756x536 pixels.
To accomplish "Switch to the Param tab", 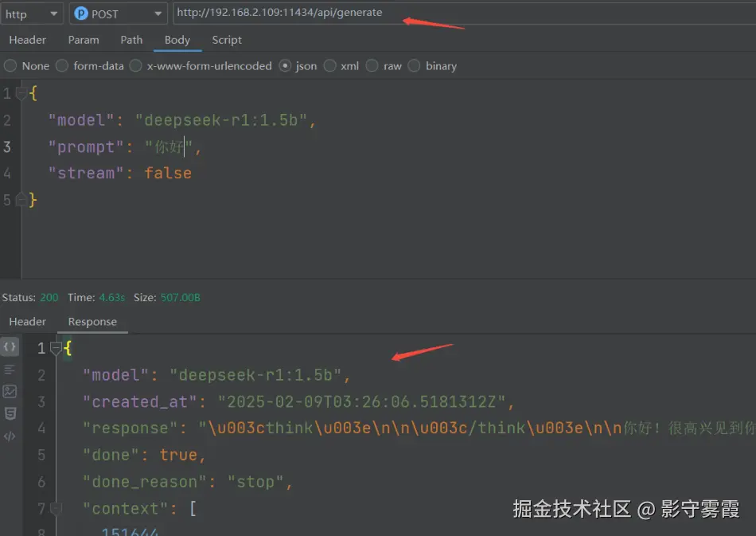I will [84, 40].
